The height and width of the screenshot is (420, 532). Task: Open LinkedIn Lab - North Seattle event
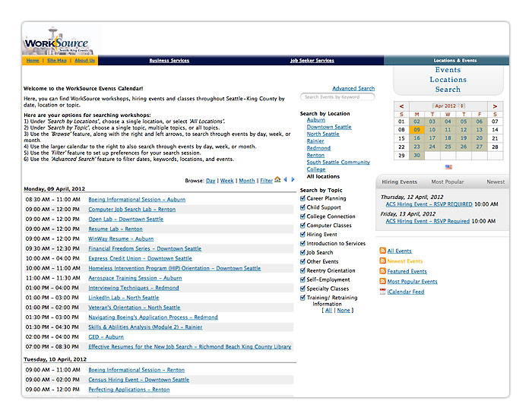[x=123, y=297]
